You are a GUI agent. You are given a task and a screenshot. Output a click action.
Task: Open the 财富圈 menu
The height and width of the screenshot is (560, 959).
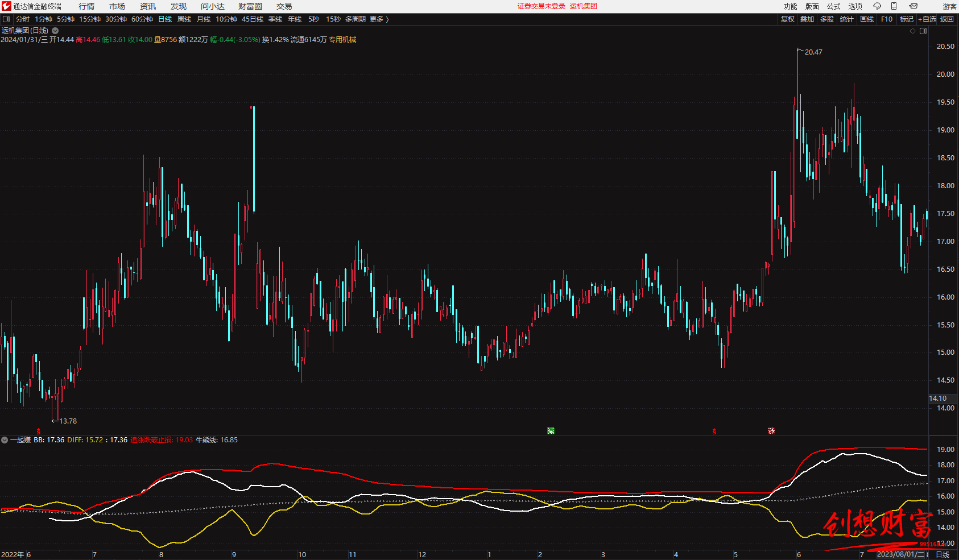(x=250, y=6)
